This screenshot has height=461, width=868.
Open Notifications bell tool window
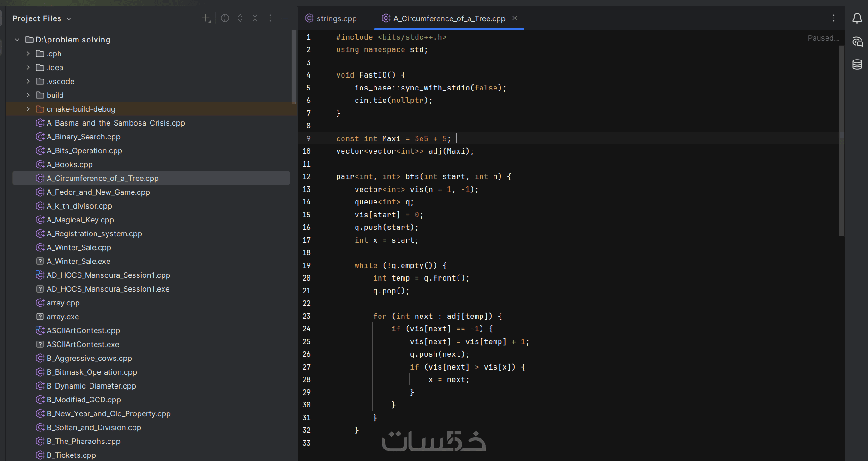tap(857, 18)
